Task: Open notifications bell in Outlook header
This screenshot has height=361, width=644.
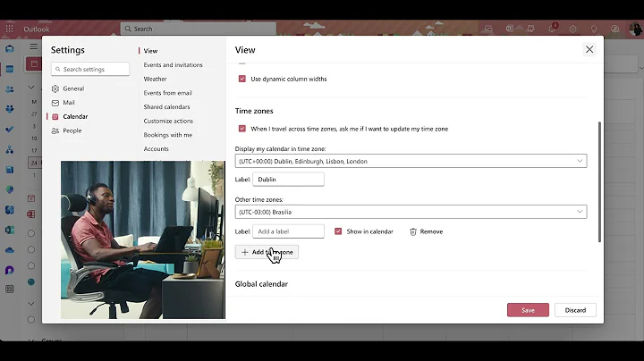Action: [552, 29]
